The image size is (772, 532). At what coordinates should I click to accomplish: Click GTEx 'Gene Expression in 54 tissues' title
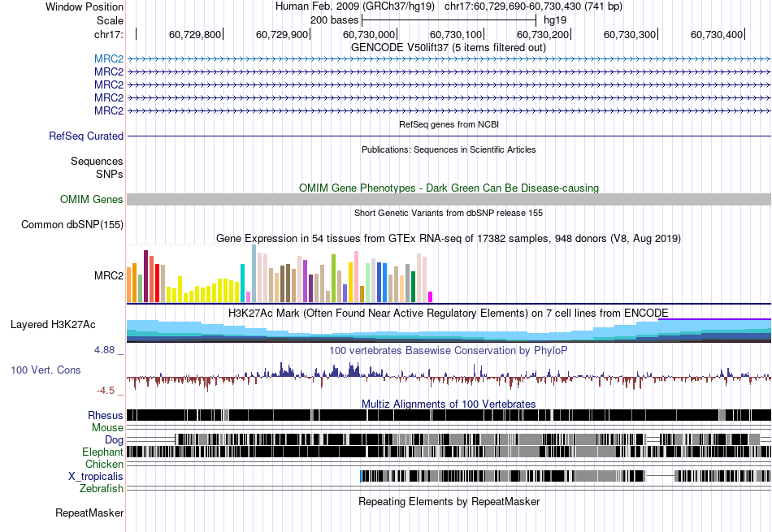coord(449,239)
